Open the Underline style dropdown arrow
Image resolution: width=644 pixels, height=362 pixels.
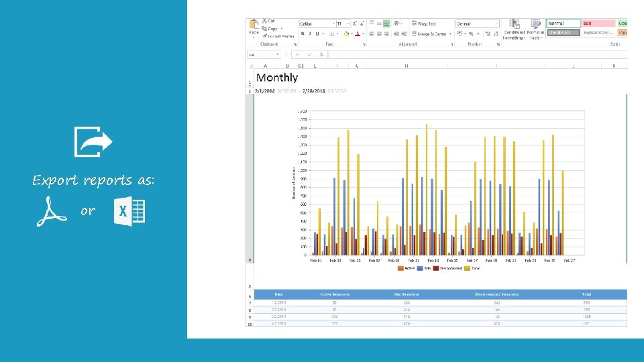(323, 34)
